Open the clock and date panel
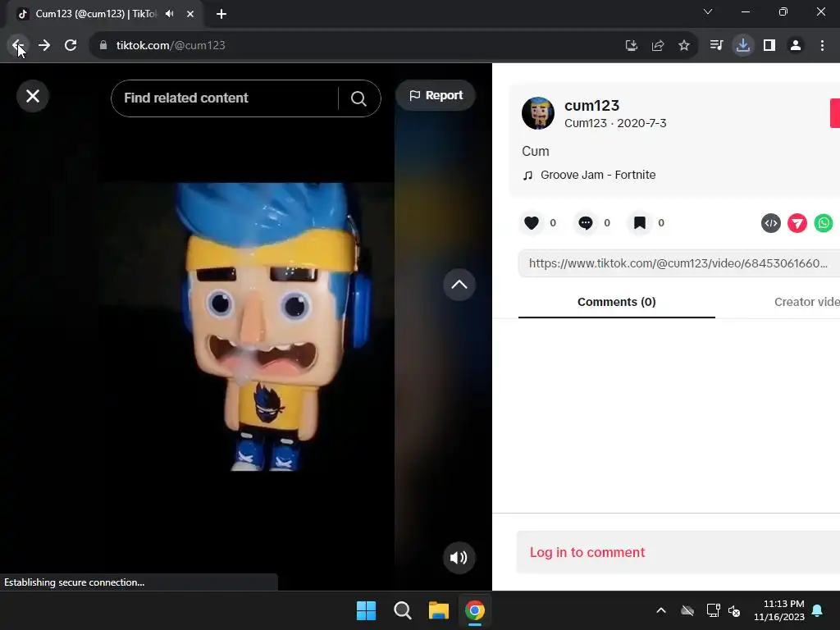This screenshot has height=630, width=840. (x=779, y=610)
